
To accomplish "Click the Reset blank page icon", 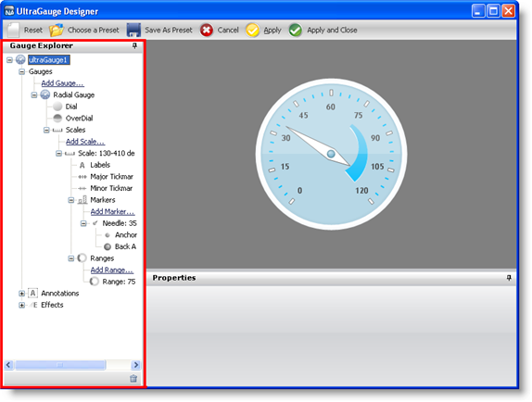I will 14,30.
